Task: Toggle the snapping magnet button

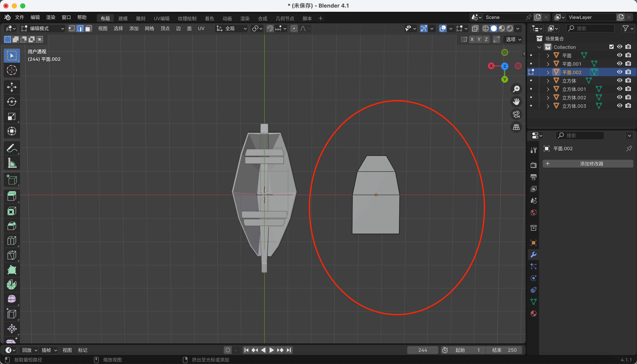Action: tap(270, 28)
